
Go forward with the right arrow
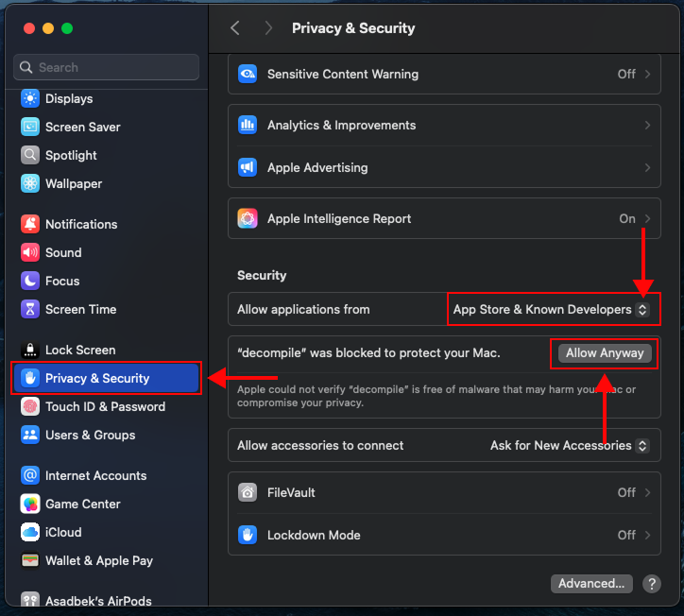tap(268, 28)
